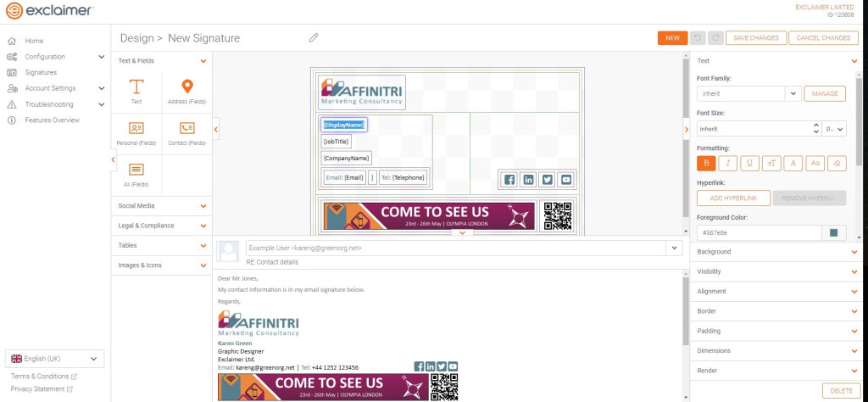Click the foreground color swatch

pyautogui.click(x=834, y=233)
